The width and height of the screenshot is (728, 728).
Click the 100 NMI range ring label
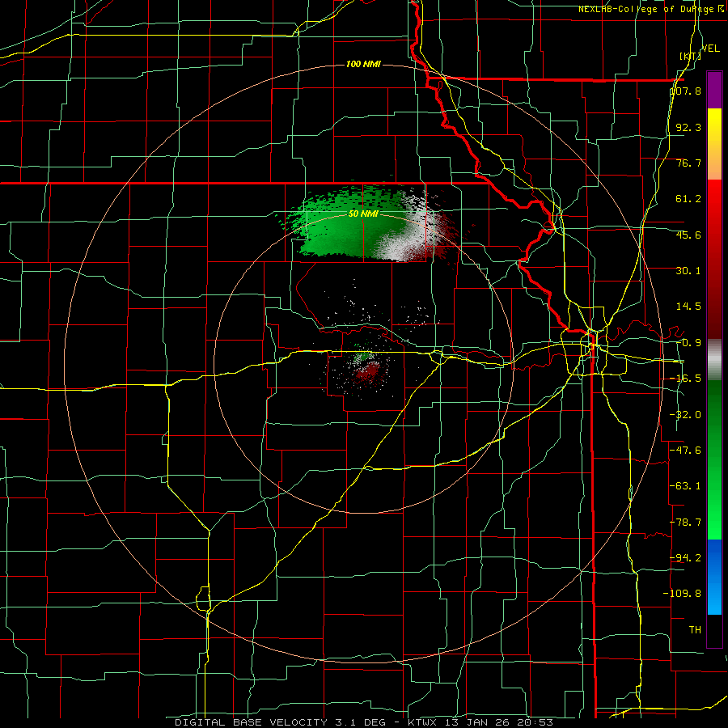363,64
